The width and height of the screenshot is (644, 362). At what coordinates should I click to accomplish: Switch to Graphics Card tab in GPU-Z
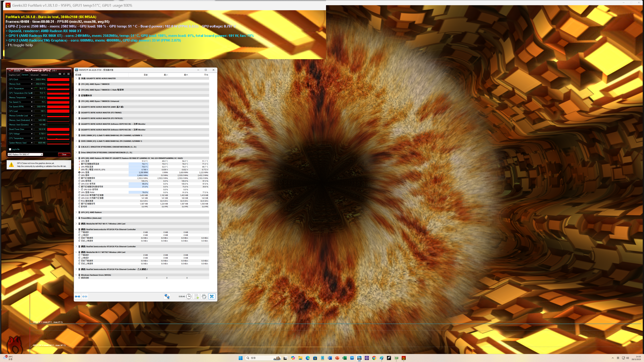[x=14, y=75]
